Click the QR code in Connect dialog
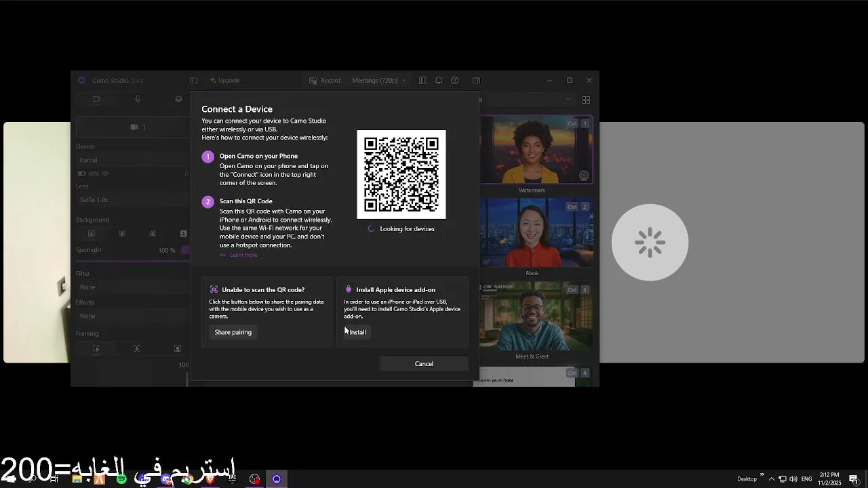The image size is (868, 488). pyautogui.click(x=401, y=174)
